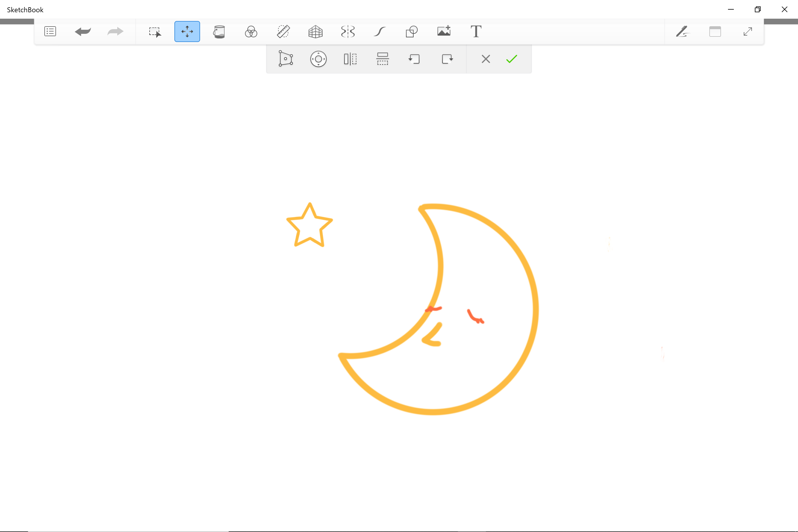798x532 pixels.
Task: Undo the last action
Action: (x=83, y=32)
